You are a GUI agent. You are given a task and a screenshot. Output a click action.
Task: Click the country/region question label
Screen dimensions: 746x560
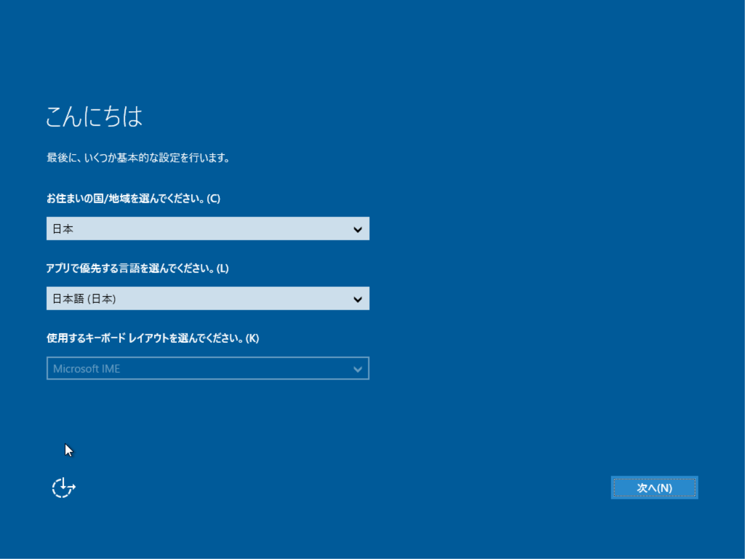pyautogui.click(x=134, y=199)
